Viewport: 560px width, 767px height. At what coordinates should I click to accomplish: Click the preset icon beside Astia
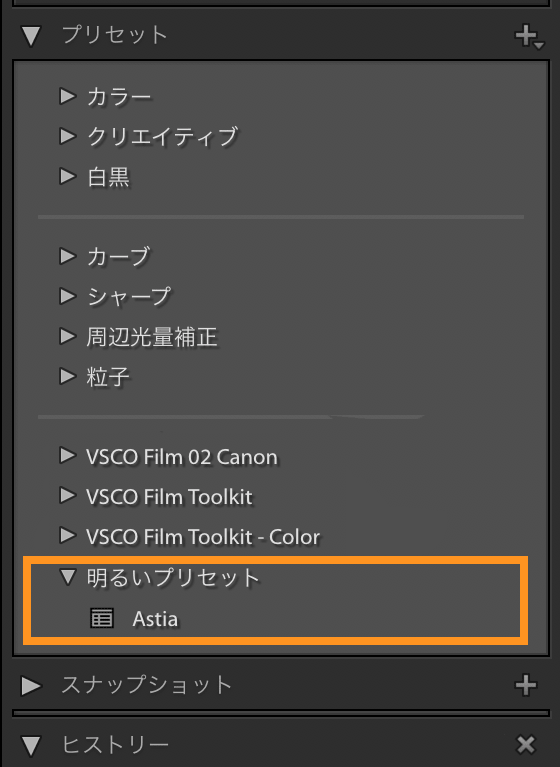coord(102,618)
